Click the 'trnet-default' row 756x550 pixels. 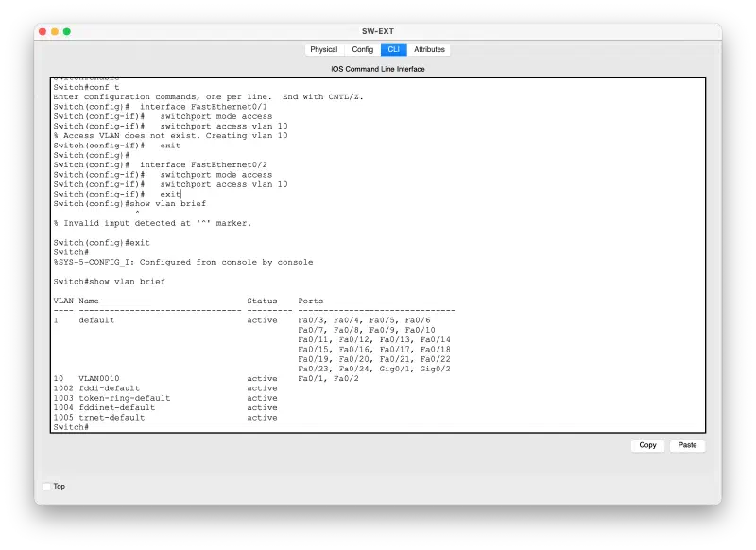(x=165, y=418)
